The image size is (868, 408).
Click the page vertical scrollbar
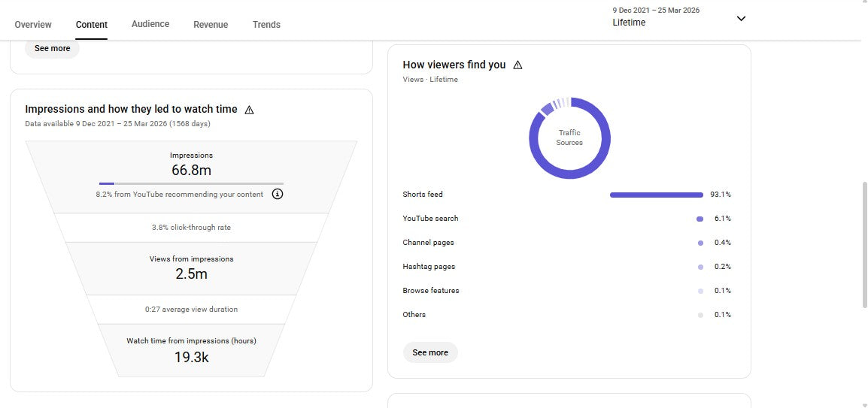(x=865, y=245)
